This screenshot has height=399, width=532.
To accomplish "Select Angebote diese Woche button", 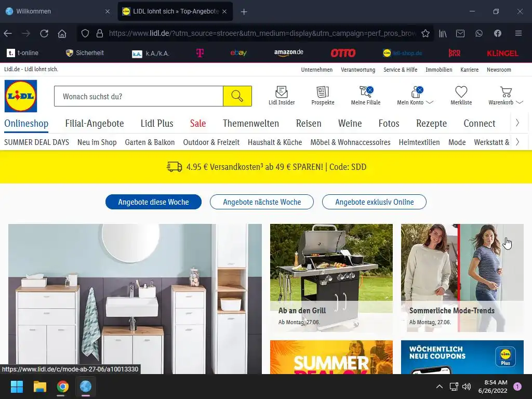I will [x=153, y=202].
